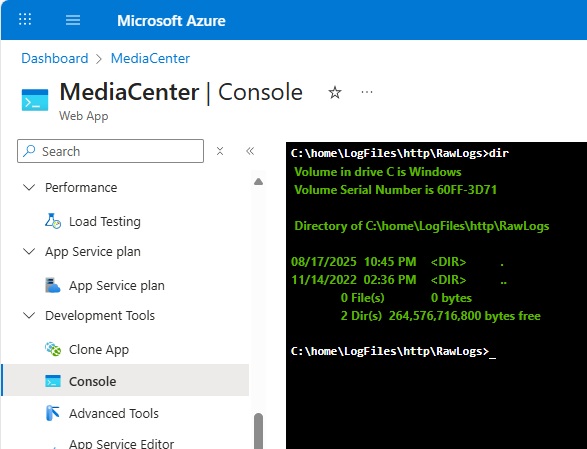This screenshot has height=449, width=587.
Task: Select the Console menu item
Action: click(125, 381)
